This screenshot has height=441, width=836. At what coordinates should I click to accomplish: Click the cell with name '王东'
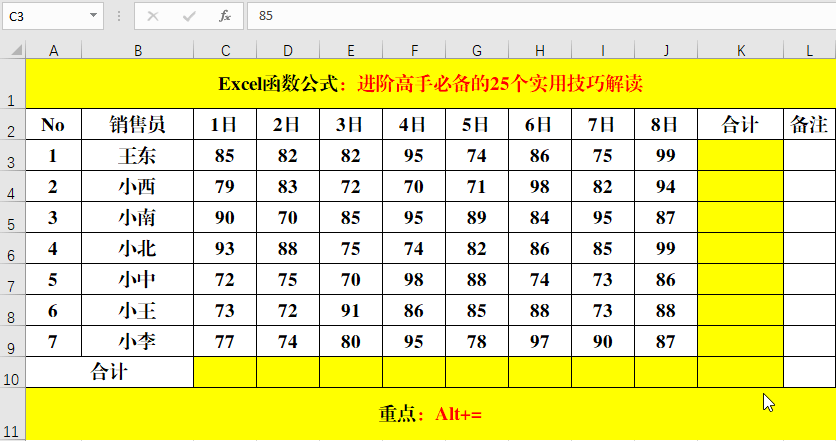point(138,155)
